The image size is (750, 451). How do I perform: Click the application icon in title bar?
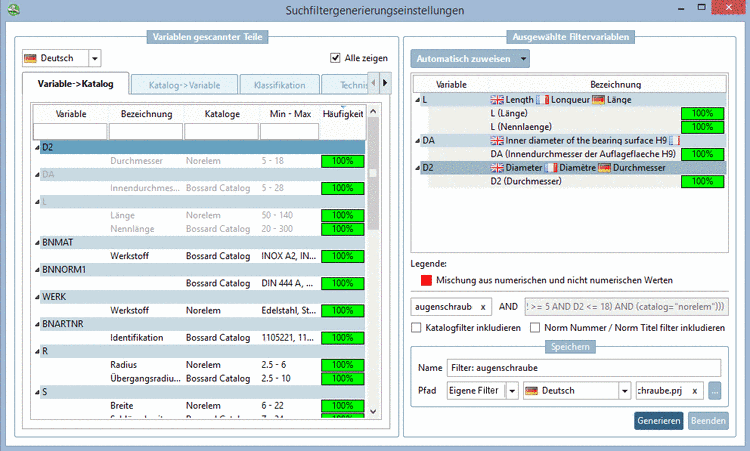tap(14, 10)
